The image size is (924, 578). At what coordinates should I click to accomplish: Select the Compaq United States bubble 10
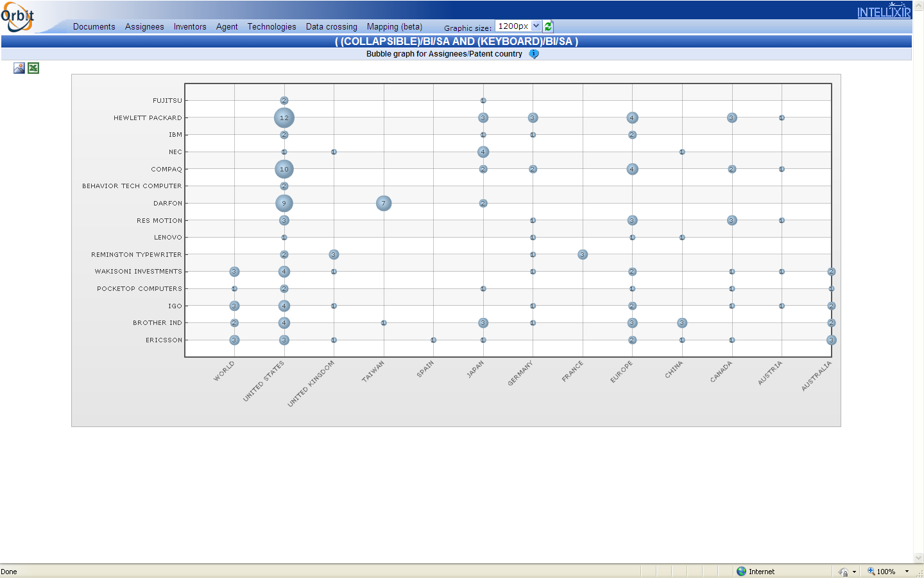pos(284,170)
